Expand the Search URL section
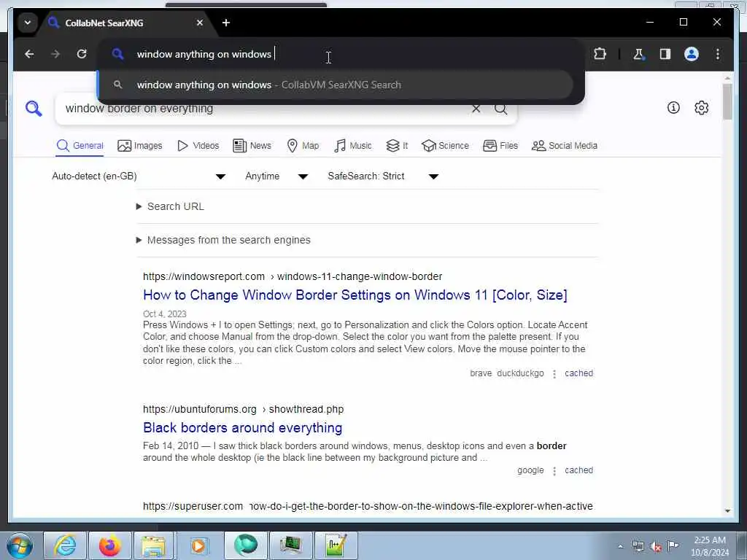747x560 pixels. click(x=170, y=206)
